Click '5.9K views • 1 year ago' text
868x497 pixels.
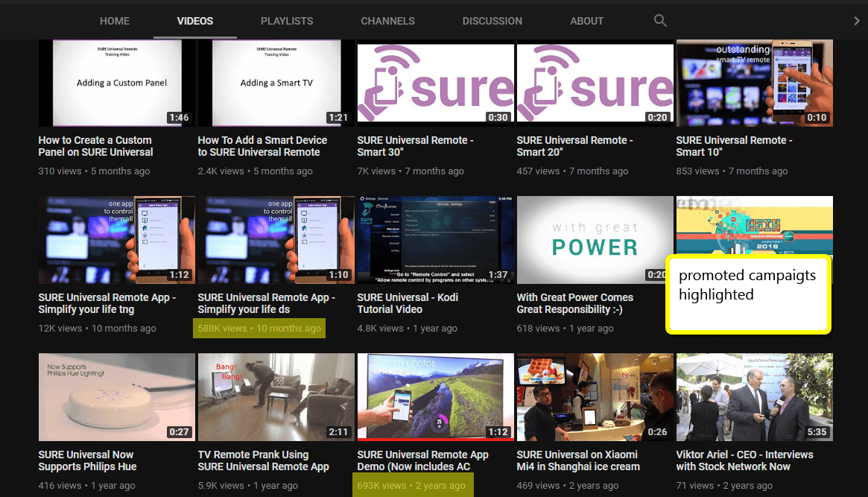click(248, 485)
